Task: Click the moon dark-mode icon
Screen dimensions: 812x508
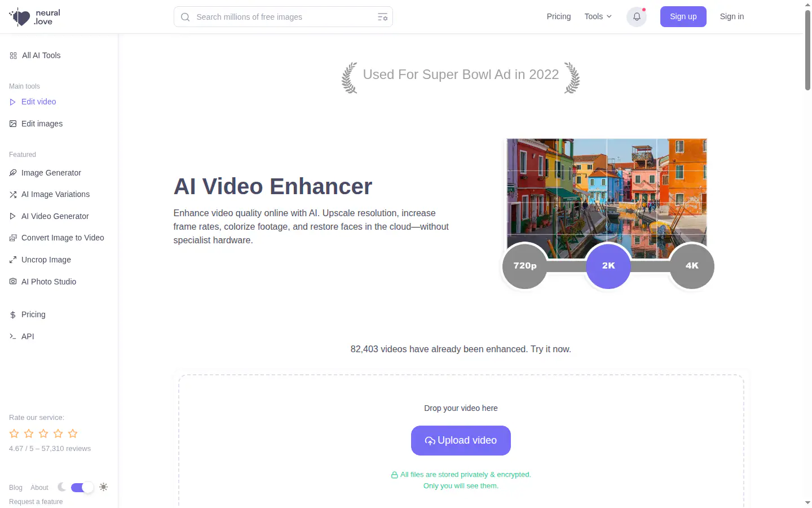Action: (61, 487)
